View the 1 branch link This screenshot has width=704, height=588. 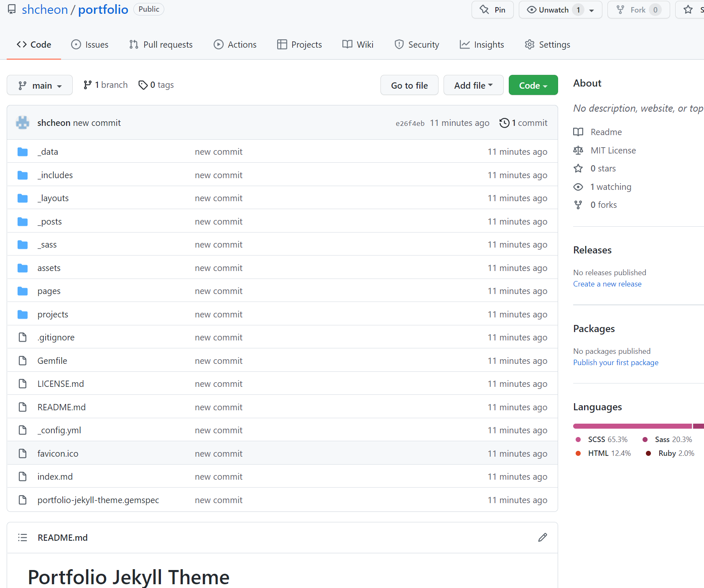pos(106,85)
